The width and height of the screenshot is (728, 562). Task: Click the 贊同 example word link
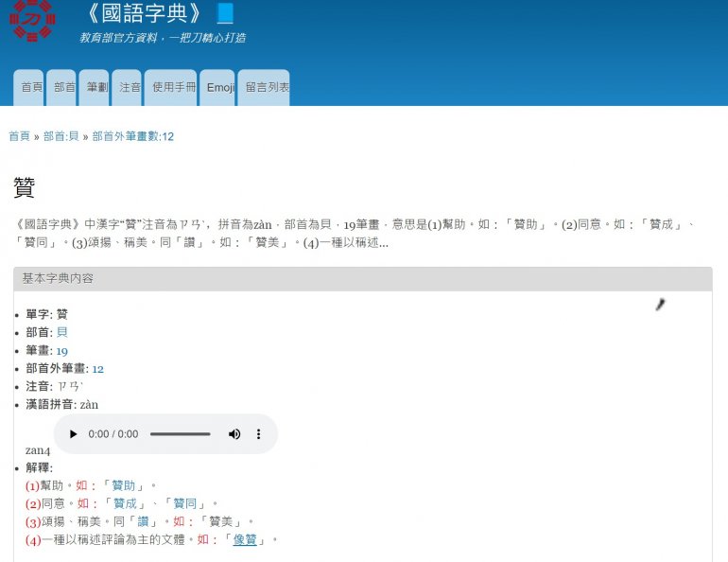[184, 504]
